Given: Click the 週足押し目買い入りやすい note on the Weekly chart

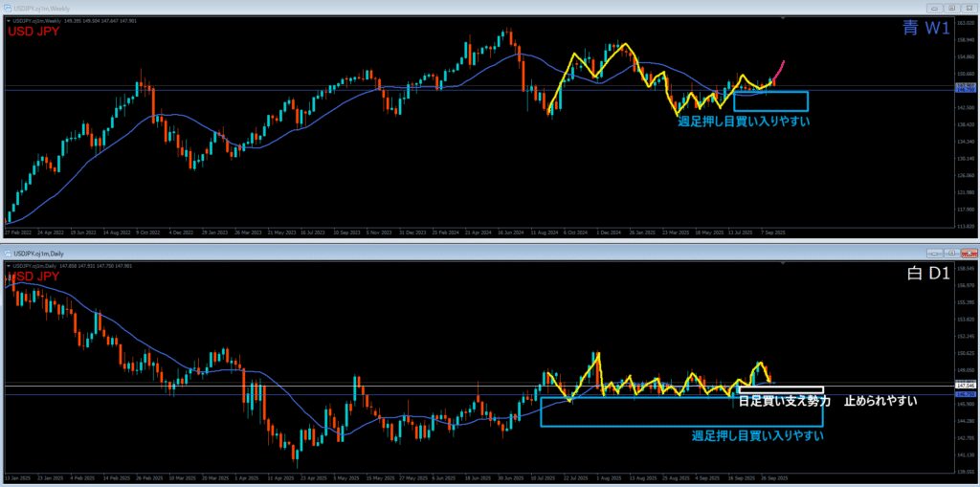Looking at the screenshot, I should (x=744, y=122).
